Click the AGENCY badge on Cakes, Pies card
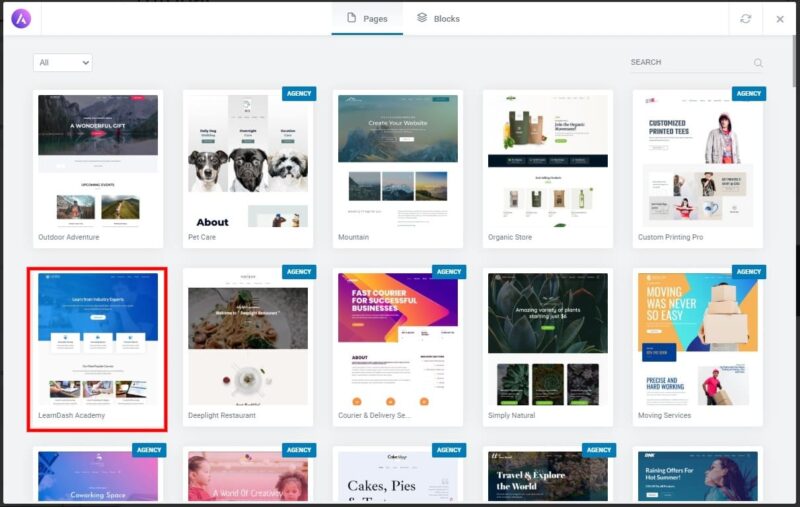This screenshot has height=507, width=800. (449, 450)
